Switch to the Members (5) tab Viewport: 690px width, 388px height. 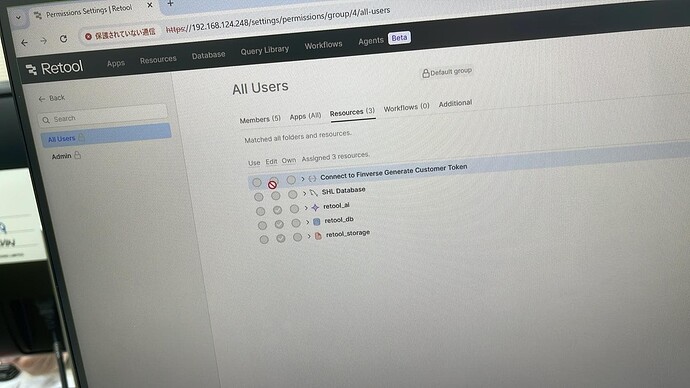(260, 119)
